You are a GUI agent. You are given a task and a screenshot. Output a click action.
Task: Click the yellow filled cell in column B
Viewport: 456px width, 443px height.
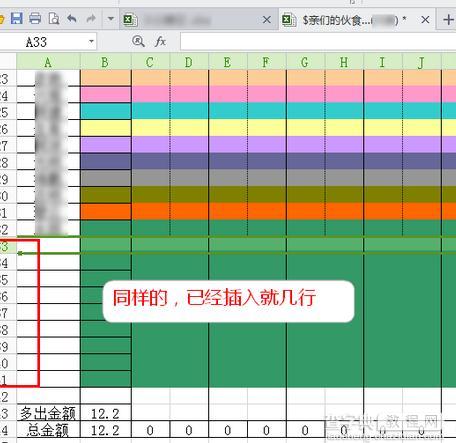point(106,128)
